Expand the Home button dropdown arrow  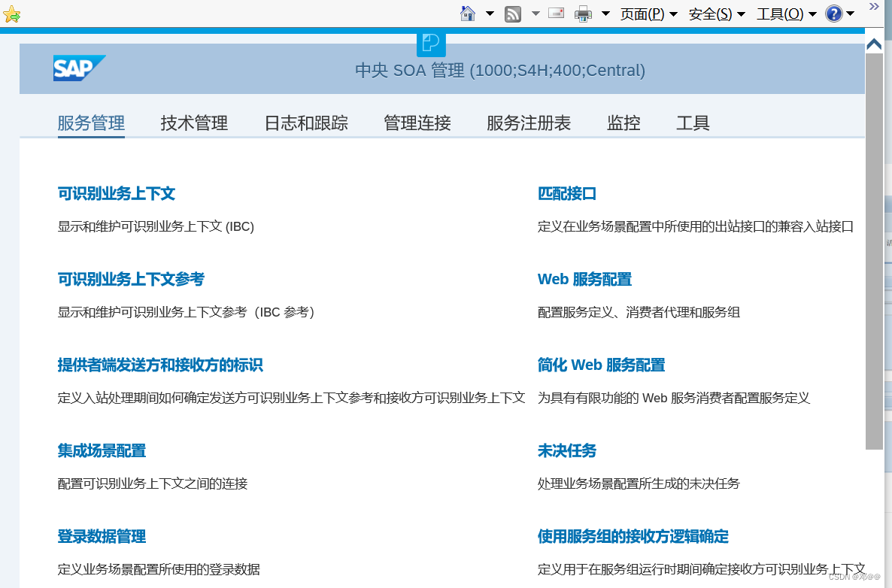pos(490,14)
